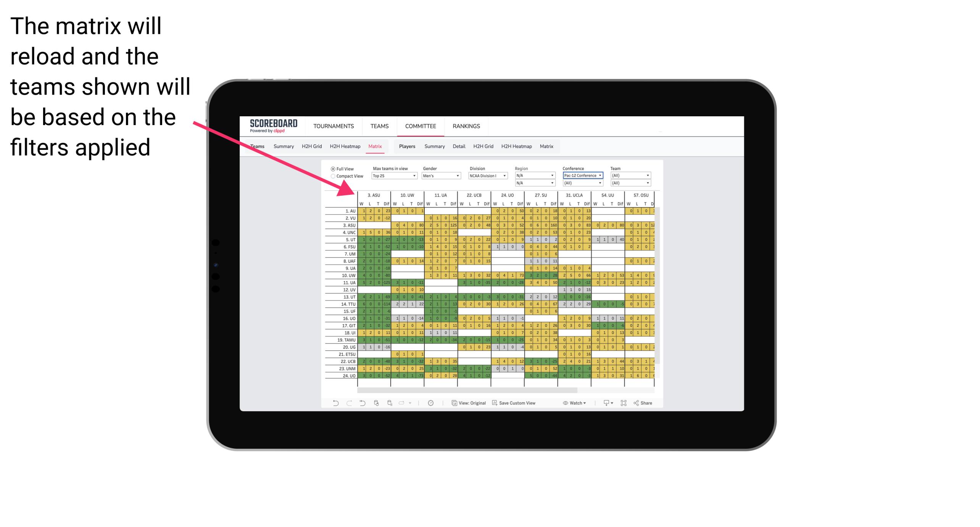Click the Matrix tab in navigation
Screen dimensions: 980x527
coord(376,147)
